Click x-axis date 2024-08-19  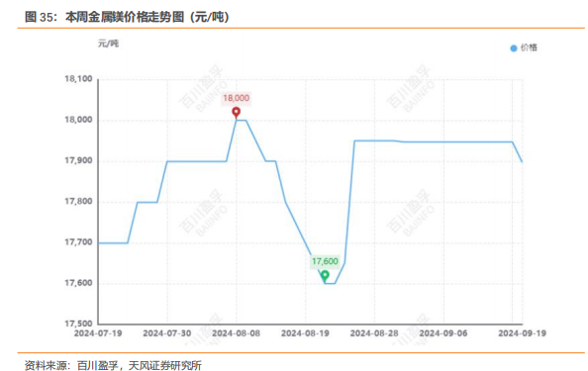coord(305,333)
